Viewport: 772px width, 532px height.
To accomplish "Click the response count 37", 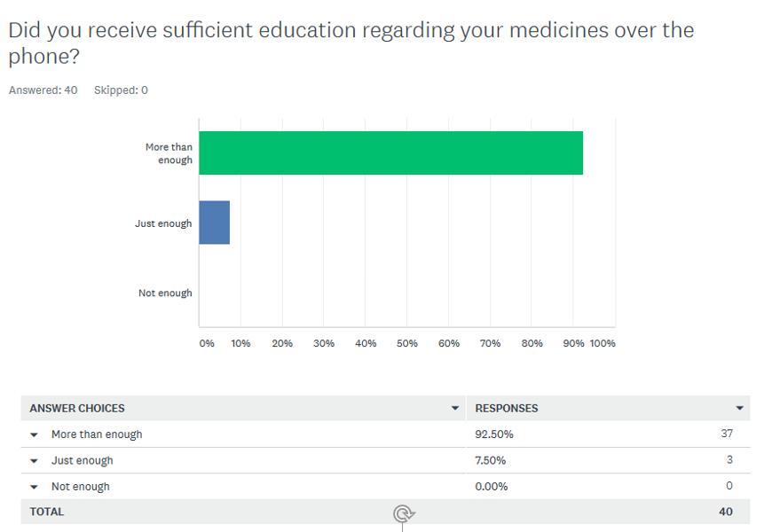I will pos(727,434).
